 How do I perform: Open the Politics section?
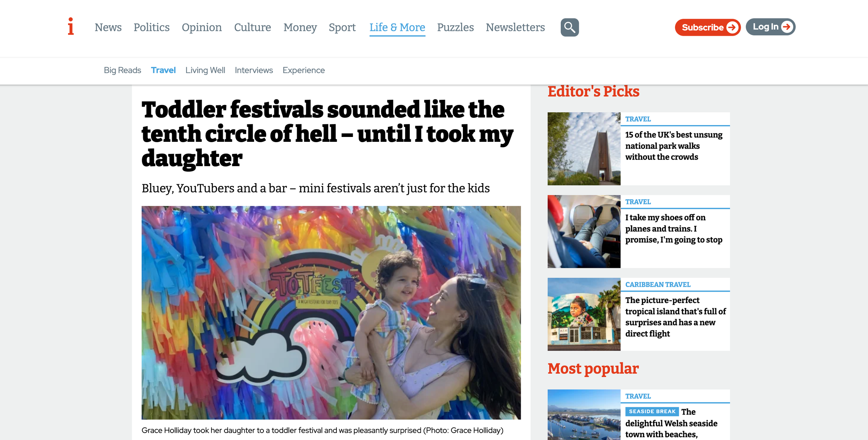[x=151, y=27]
